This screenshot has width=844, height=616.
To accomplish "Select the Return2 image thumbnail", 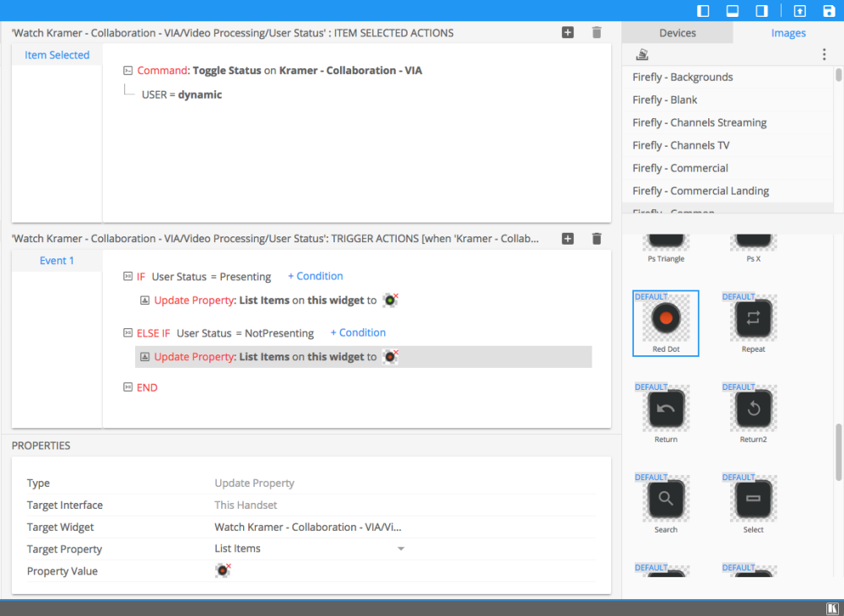I will tap(753, 413).
